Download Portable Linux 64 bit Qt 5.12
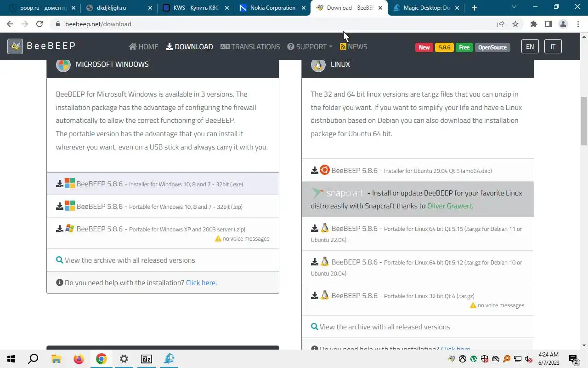Screen dimensions: 588x368 click(418, 267)
